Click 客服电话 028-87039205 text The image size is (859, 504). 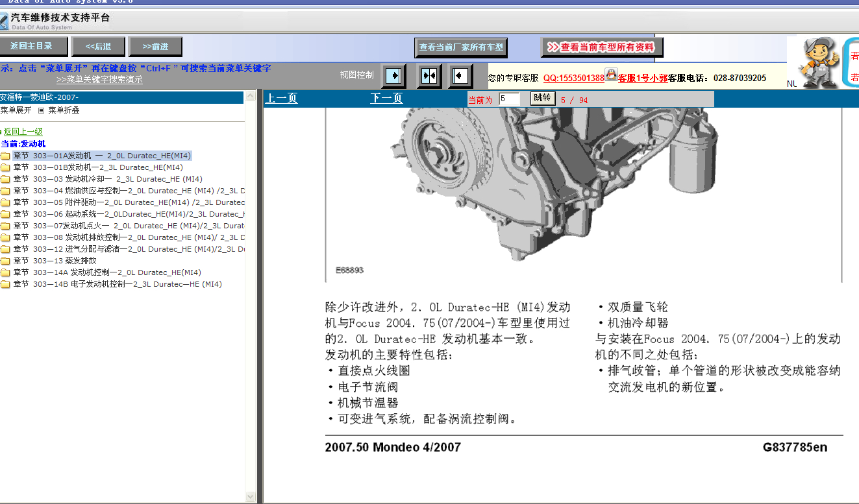click(x=717, y=78)
